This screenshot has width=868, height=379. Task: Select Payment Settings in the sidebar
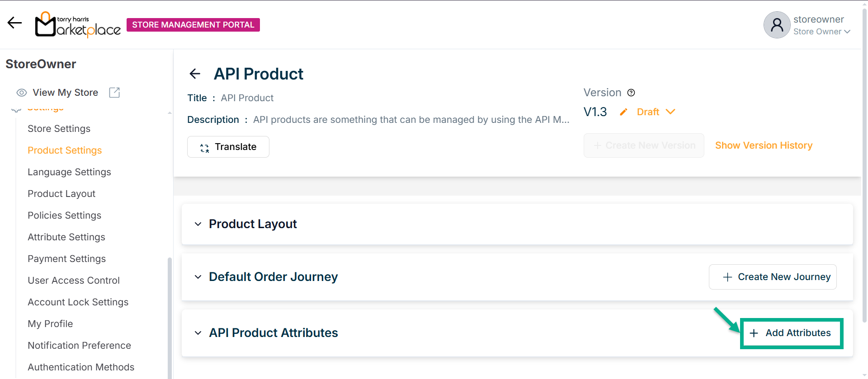67,259
